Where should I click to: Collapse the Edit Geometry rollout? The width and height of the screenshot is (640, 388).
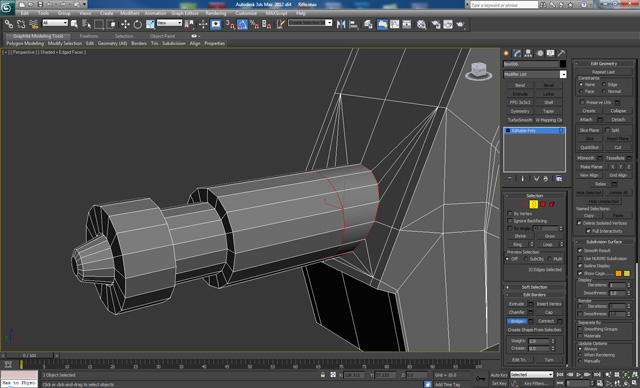pyautogui.click(x=604, y=64)
